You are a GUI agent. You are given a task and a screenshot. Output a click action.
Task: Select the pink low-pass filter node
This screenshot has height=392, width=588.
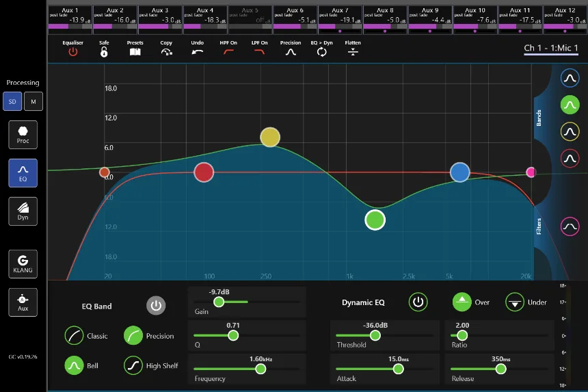tap(531, 172)
